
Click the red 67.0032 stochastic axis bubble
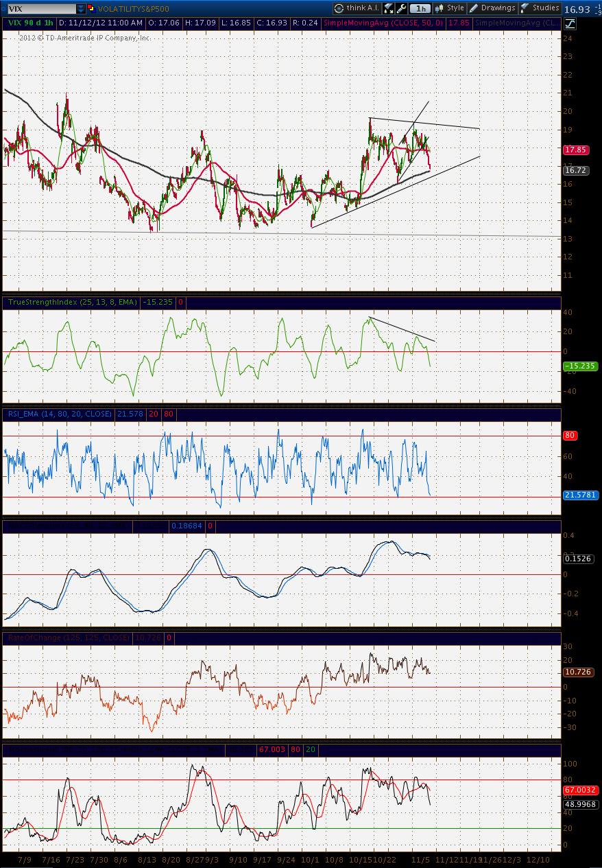[580, 790]
